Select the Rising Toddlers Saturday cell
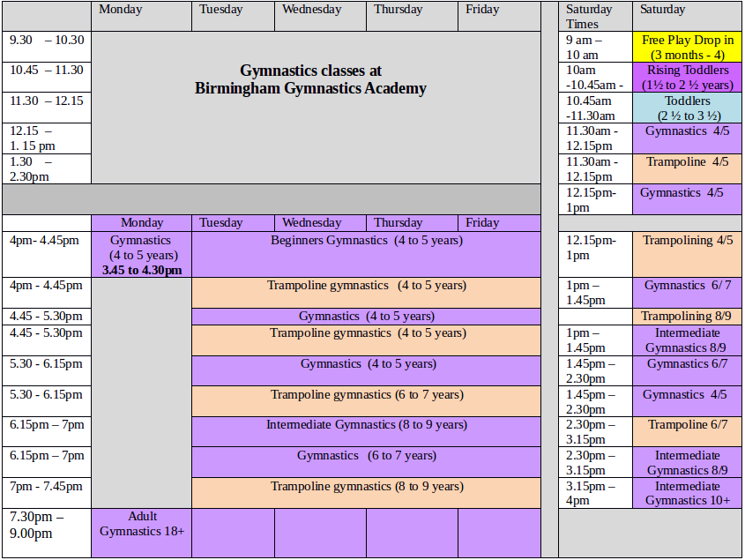The width and height of the screenshot is (745, 560). 687,78
